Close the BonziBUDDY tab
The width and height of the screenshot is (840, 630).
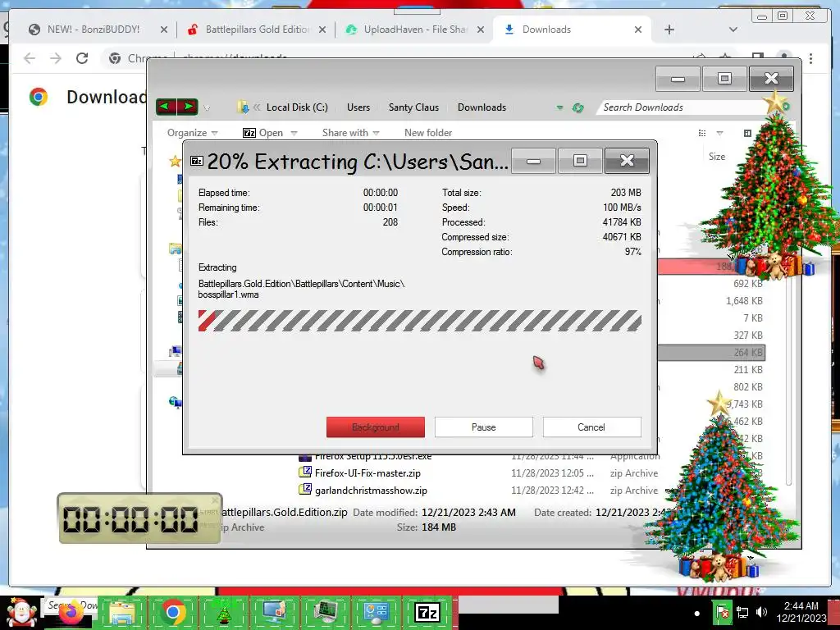point(164,30)
